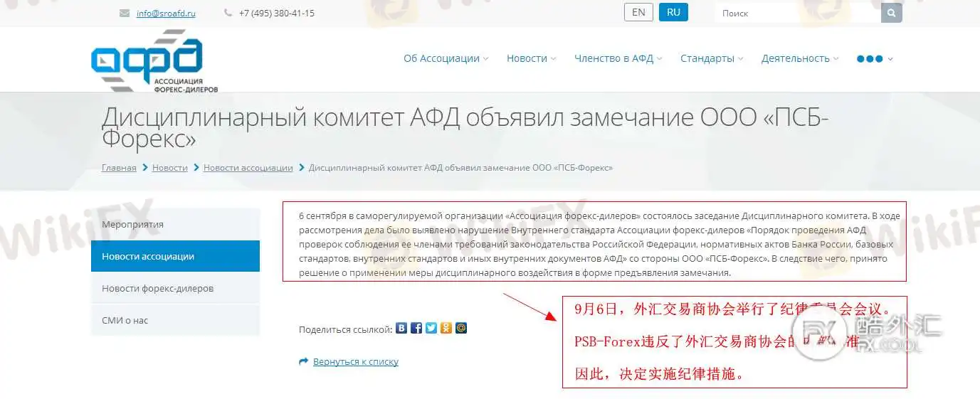Open the Стандарты menu
Screen dimensions: 980x399
click(x=712, y=58)
